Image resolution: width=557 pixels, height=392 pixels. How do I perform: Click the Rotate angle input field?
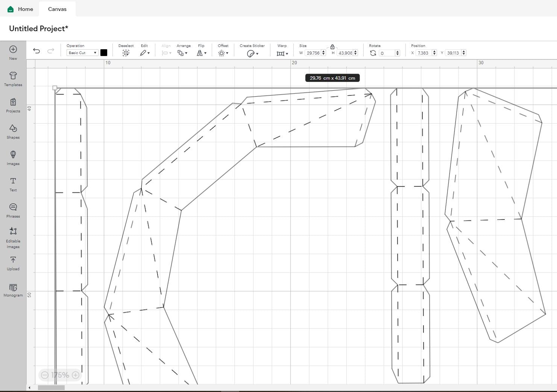pos(387,53)
